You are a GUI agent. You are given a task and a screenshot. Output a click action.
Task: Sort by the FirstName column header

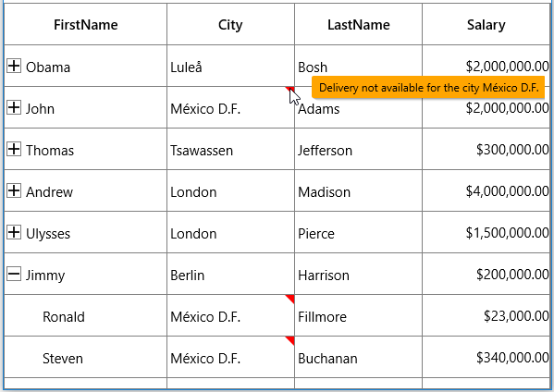click(85, 24)
